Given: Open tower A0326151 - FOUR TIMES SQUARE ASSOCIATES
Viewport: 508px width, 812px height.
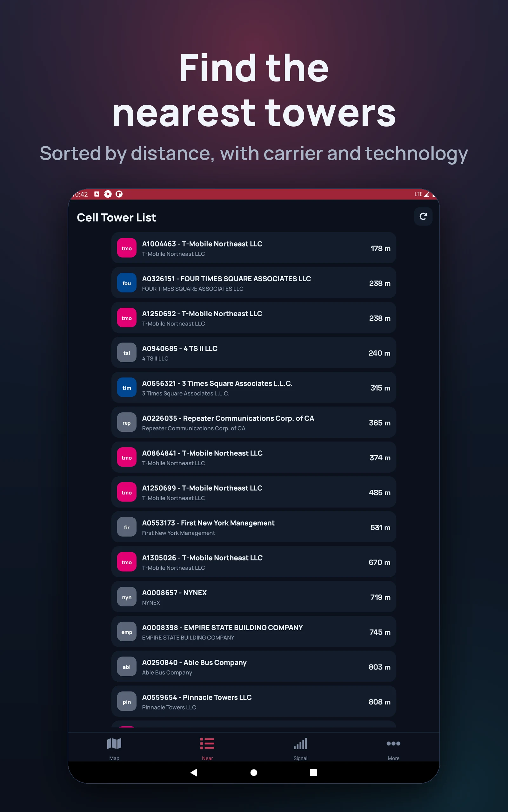Looking at the screenshot, I should 254,283.
